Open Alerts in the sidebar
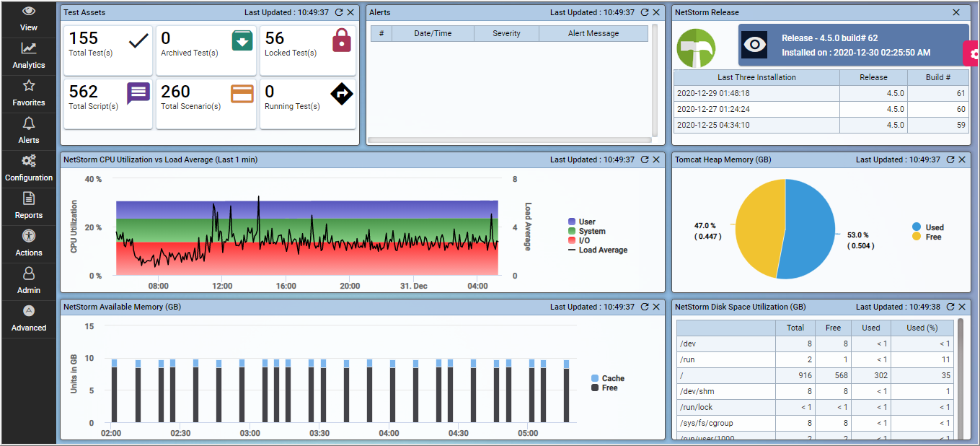980x446 pixels. click(28, 131)
